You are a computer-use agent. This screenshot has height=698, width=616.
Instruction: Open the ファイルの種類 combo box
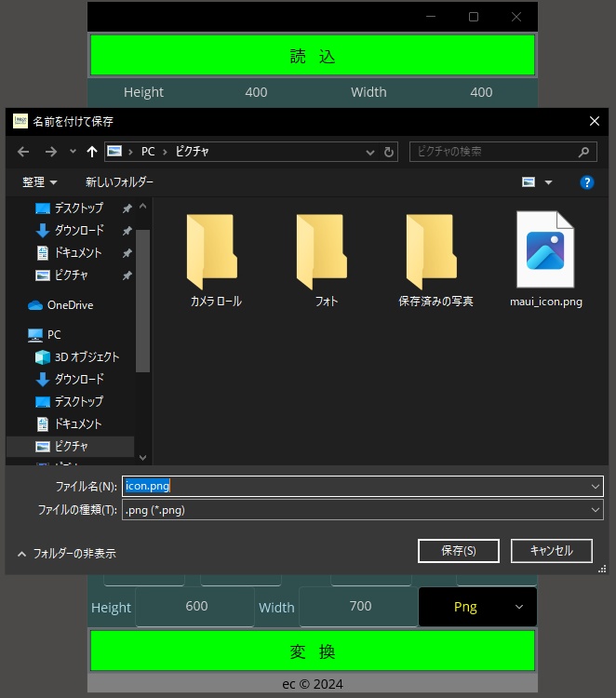(x=363, y=510)
